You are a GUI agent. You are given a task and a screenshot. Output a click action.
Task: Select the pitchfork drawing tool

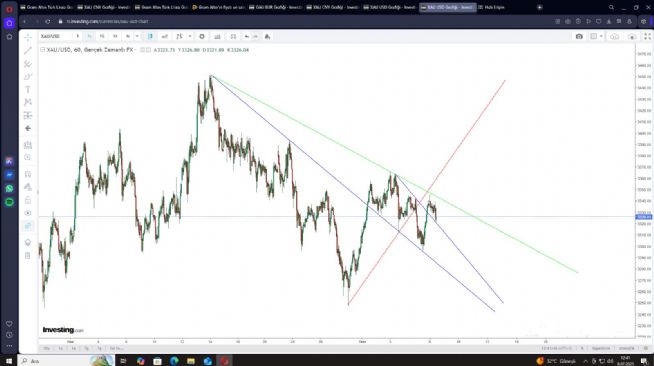[x=28, y=64]
